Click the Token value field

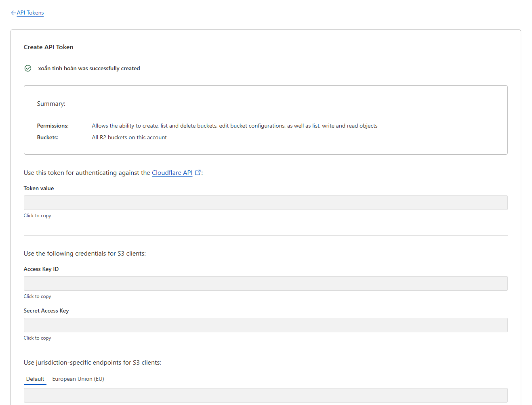[x=265, y=203]
